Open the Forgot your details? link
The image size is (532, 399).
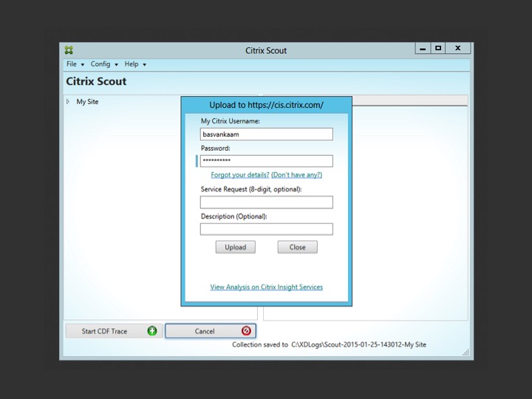240,174
